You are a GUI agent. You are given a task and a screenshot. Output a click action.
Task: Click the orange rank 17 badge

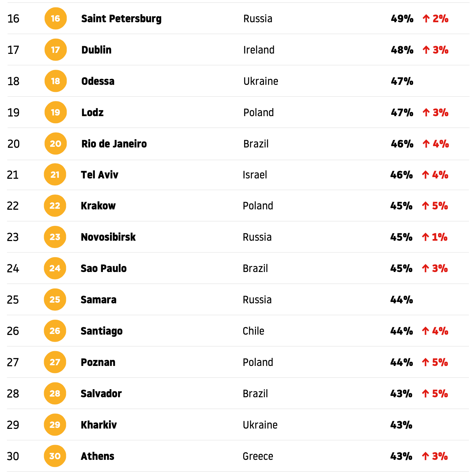click(56, 50)
